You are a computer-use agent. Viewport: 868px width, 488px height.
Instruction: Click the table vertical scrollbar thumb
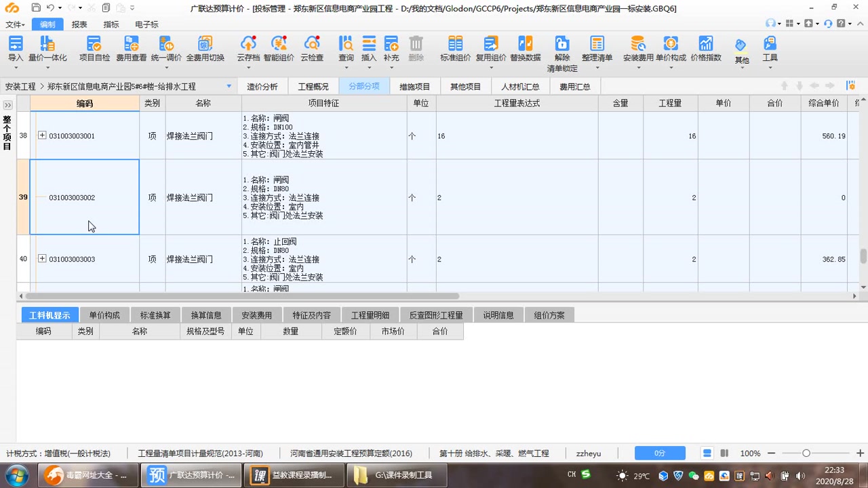pos(863,256)
